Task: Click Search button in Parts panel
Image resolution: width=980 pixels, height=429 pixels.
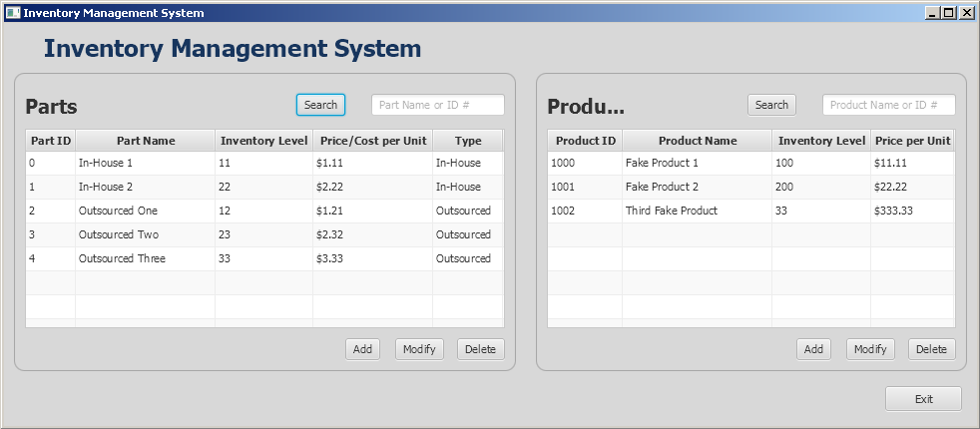Action: (320, 105)
